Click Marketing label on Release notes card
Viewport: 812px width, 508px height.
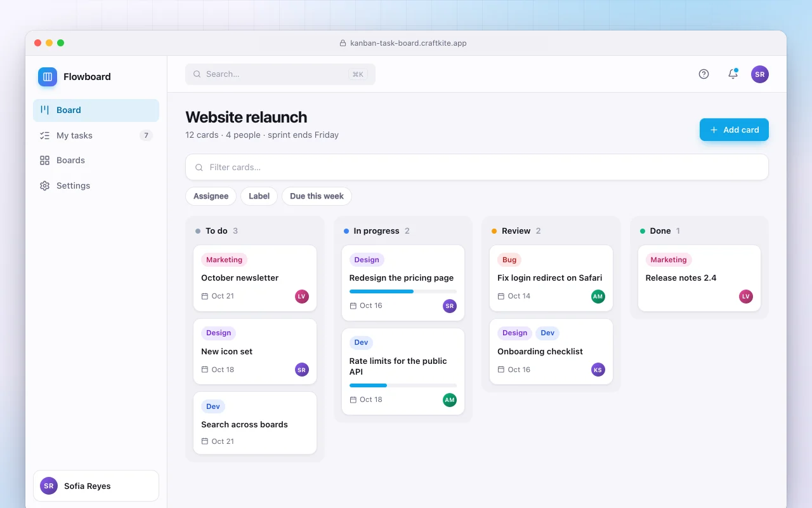pyautogui.click(x=669, y=260)
